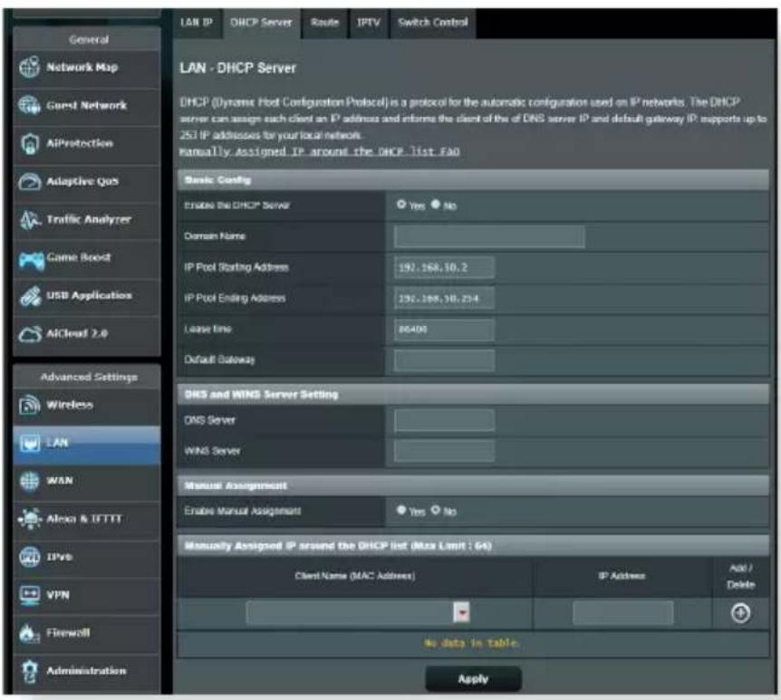Switch to the Route tab

pos(324,23)
